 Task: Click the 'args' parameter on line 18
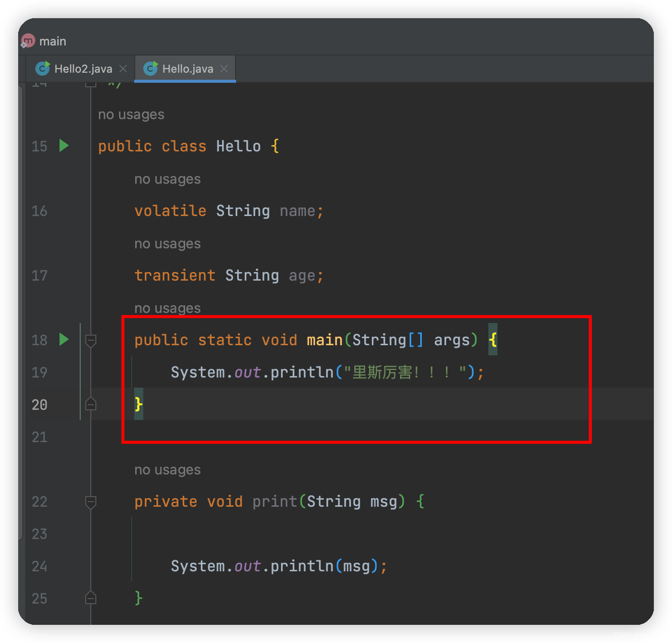pos(452,340)
